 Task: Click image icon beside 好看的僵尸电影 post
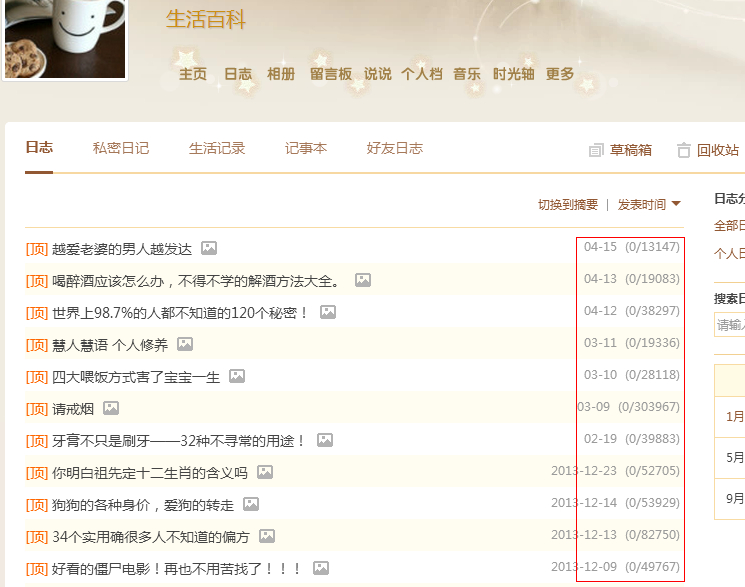pos(321,568)
